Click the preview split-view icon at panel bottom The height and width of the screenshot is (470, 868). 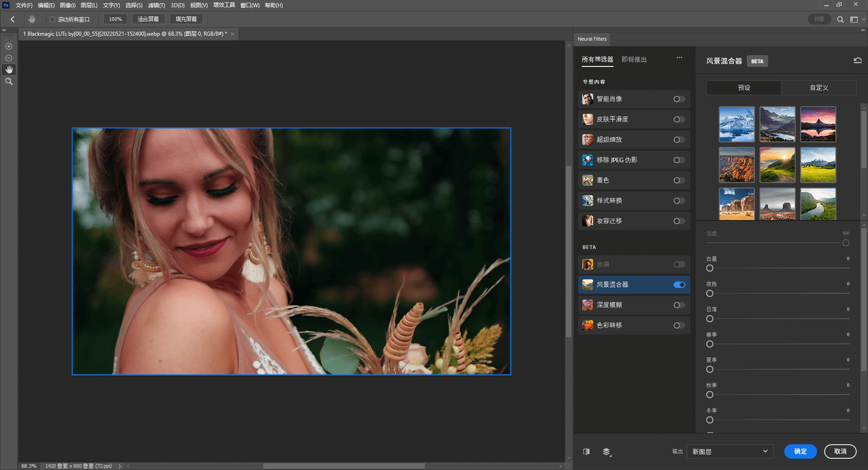pos(586,451)
